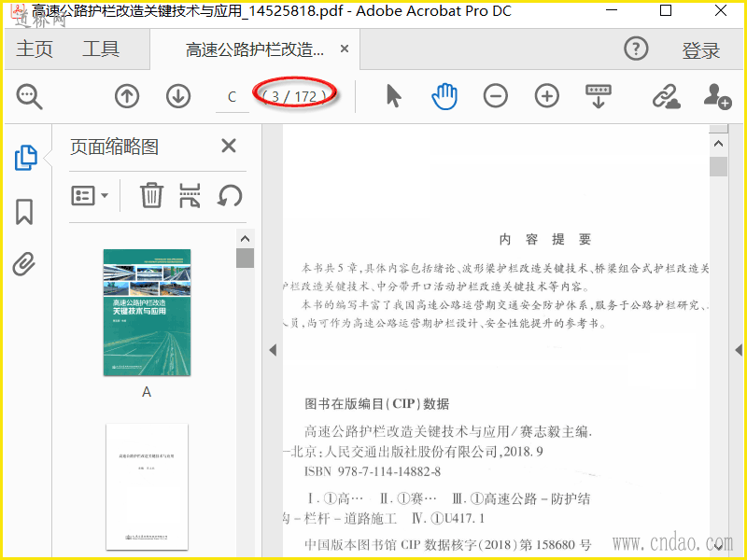The height and width of the screenshot is (560, 747).
Task: Close the 页面缩略图 panel
Action: (x=229, y=146)
